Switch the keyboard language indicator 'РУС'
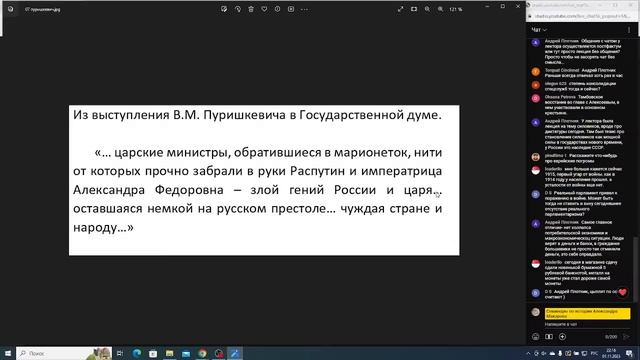Image resolution: width=640 pixels, height=360 pixels. tap(594, 353)
